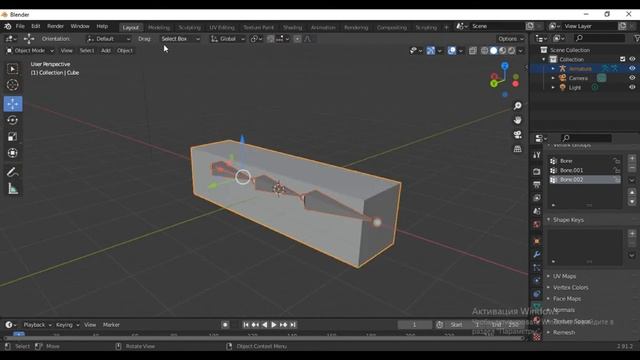
Task: Collapse the Shape Keys panel
Action: pyautogui.click(x=549, y=220)
